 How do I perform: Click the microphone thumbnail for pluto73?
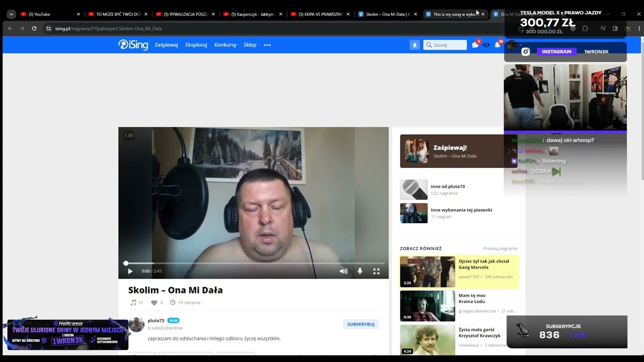pyautogui.click(x=414, y=190)
